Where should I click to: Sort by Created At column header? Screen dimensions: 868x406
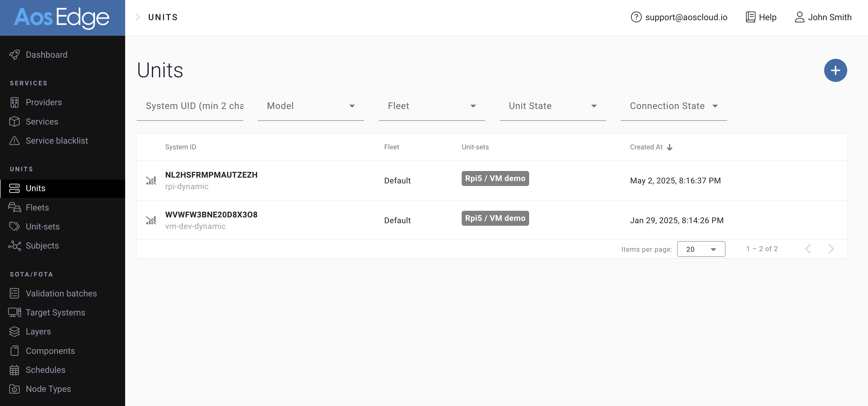point(646,147)
